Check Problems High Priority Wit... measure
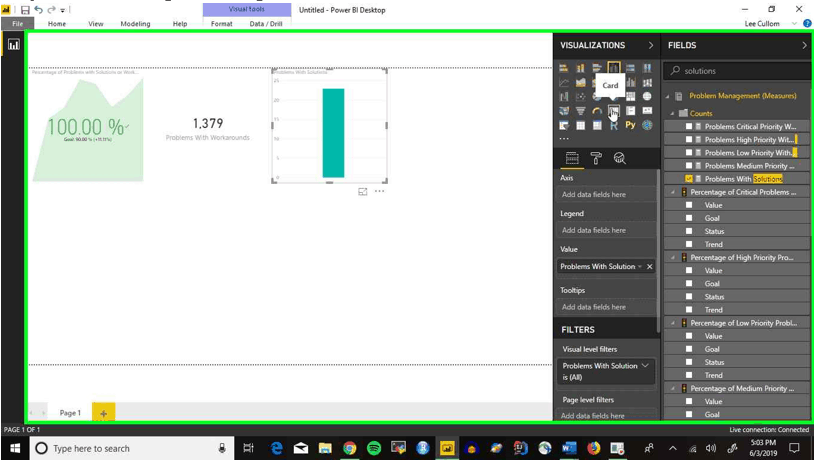 tap(689, 139)
